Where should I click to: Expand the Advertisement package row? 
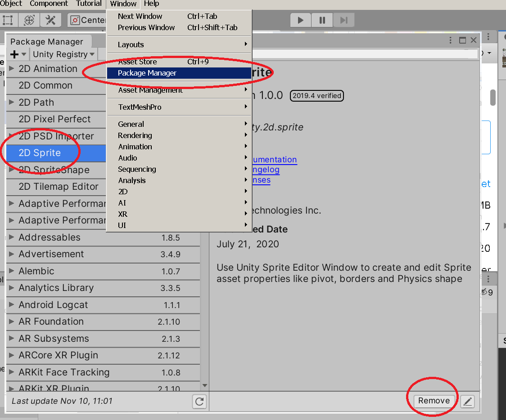point(12,254)
